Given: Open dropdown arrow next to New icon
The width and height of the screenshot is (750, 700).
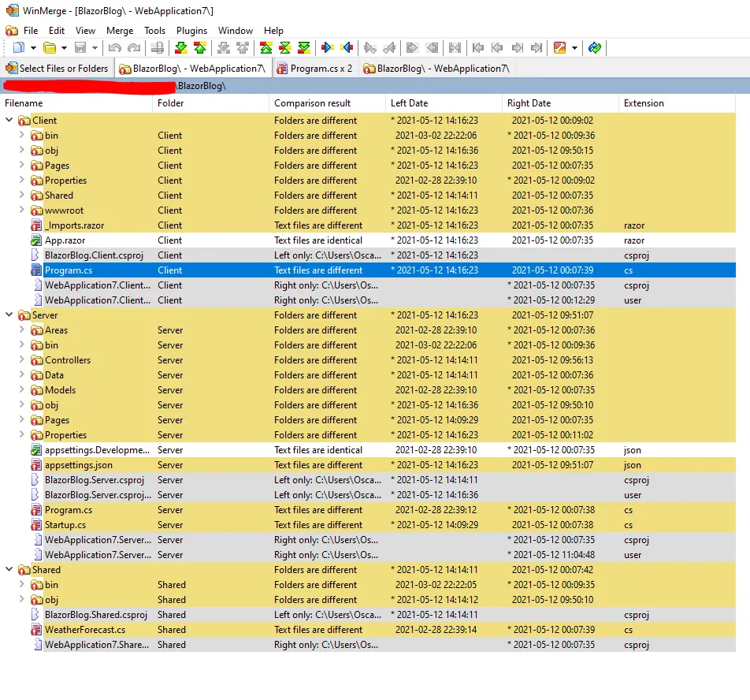Looking at the screenshot, I should (33, 48).
